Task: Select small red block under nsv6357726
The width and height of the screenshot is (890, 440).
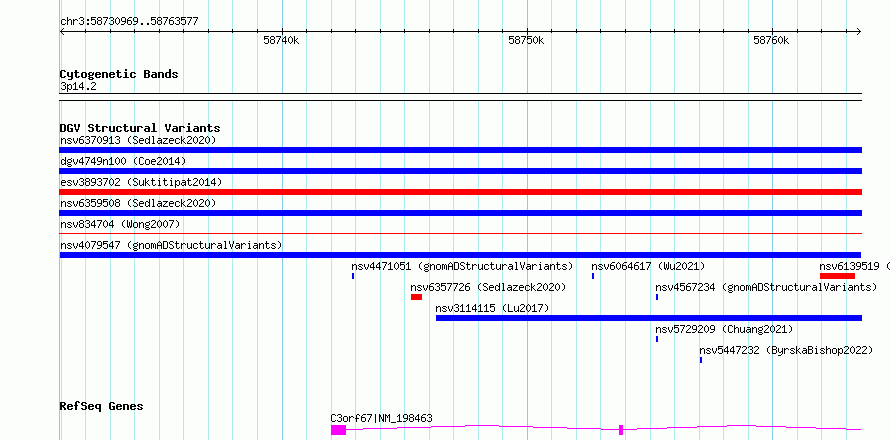Action: 417,297
